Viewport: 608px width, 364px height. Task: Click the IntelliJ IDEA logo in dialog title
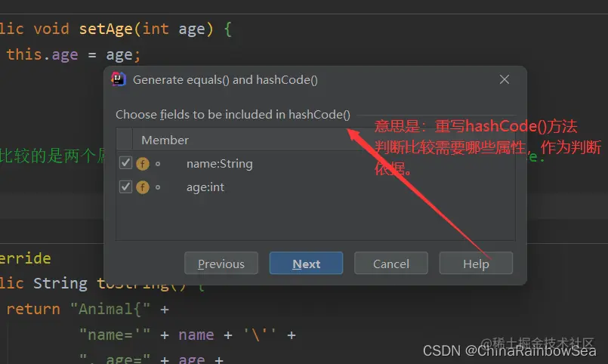click(119, 79)
